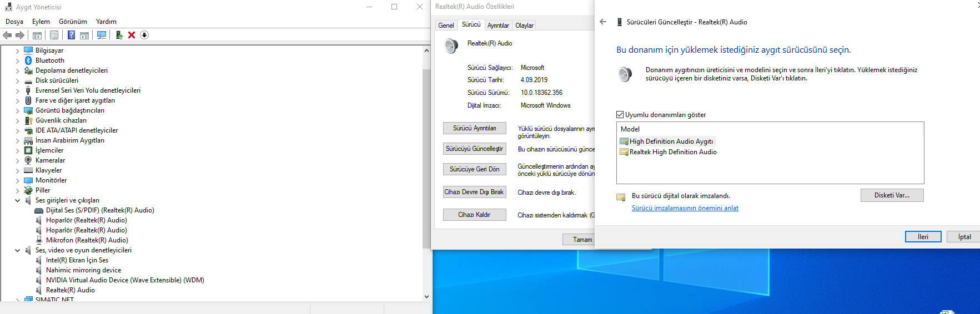Click Device Manager scrollbar down arrow
Image resolution: width=980 pixels, height=314 pixels.
(x=426, y=297)
